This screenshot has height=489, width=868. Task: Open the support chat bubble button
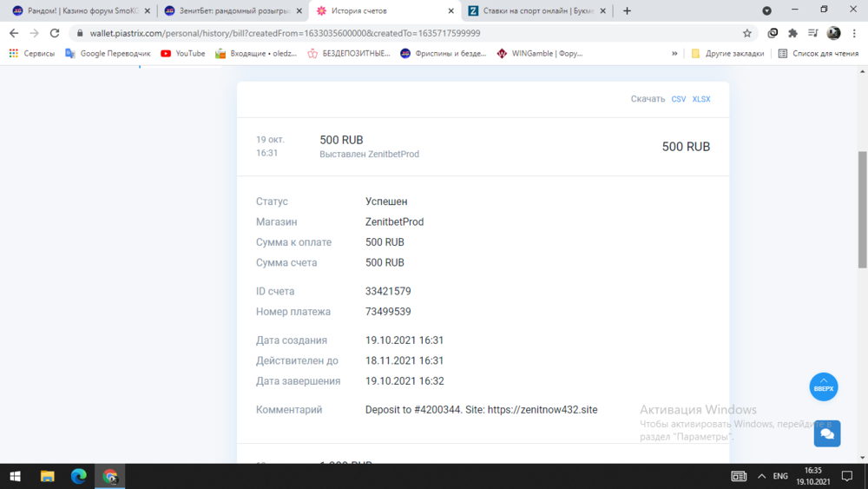pyautogui.click(x=827, y=433)
